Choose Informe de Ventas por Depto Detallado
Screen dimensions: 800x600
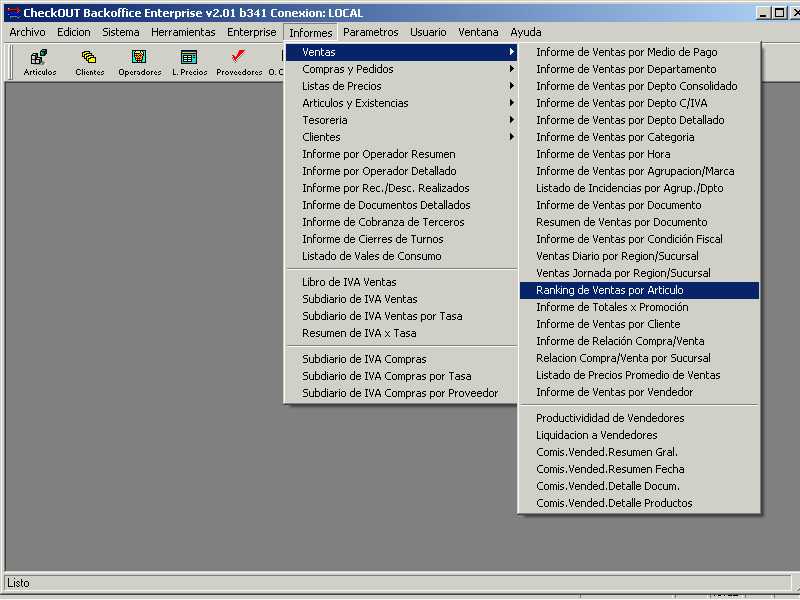pyautogui.click(x=639, y=120)
